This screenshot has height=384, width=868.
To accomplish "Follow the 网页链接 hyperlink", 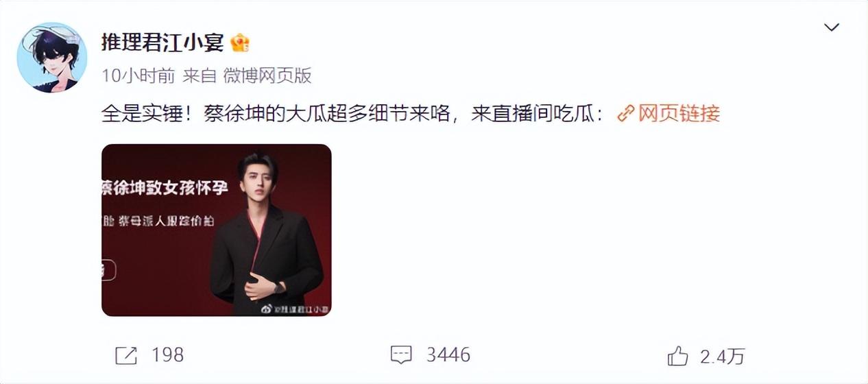I will coord(679,114).
